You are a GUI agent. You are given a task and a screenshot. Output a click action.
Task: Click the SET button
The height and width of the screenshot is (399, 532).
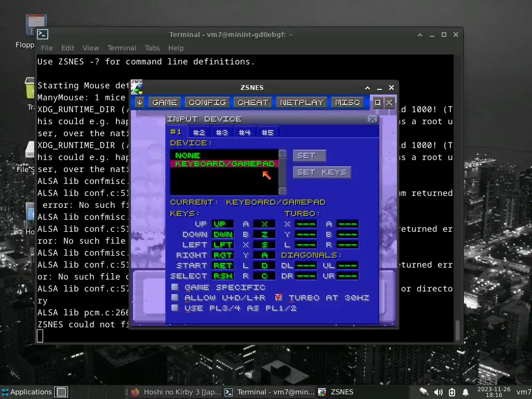coord(310,156)
